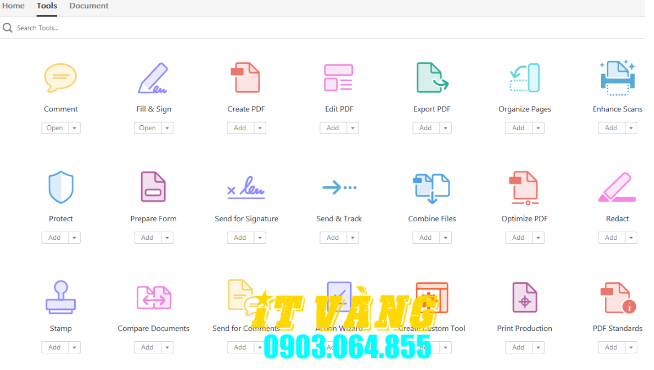Open the dropdown arrow under Protect
Screen dimensions: 654x370
(75, 238)
